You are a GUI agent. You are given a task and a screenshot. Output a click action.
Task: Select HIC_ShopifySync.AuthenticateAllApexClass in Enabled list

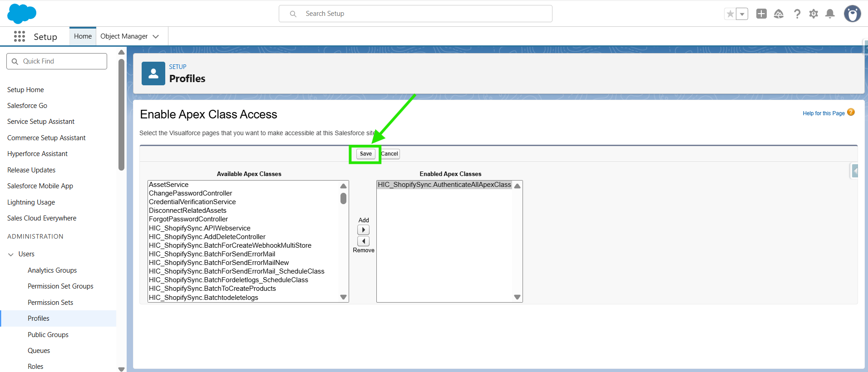point(444,185)
